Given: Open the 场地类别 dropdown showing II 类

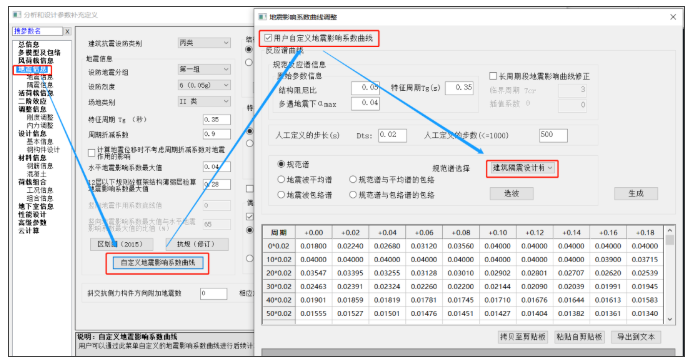Looking at the screenshot, I should (204, 101).
